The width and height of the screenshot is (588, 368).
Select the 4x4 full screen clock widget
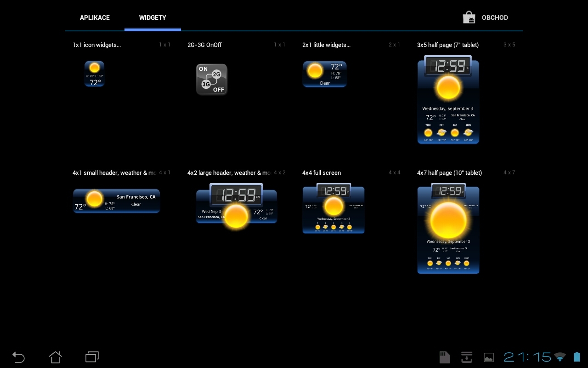click(334, 209)
